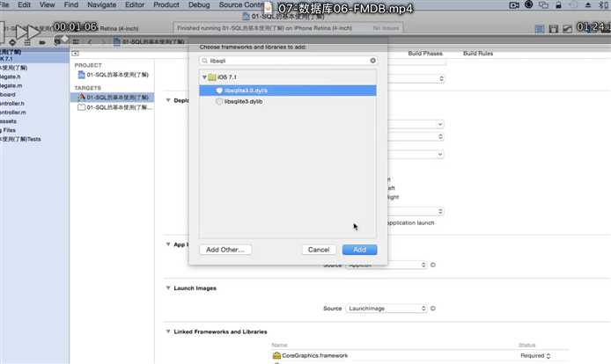Click the arrow icon beside App Icons Source popup
This screenshot has width=611, height=364.
click(x=433, y=265)
